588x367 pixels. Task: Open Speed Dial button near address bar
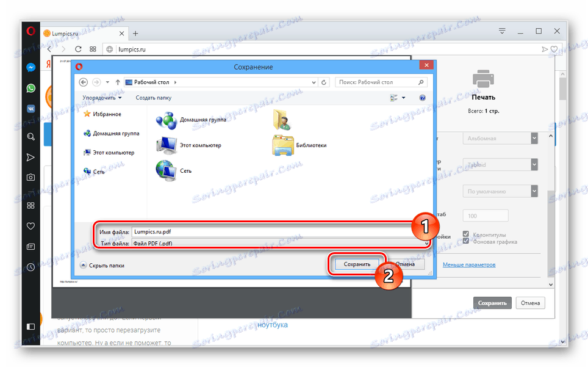tap(93, 49)
